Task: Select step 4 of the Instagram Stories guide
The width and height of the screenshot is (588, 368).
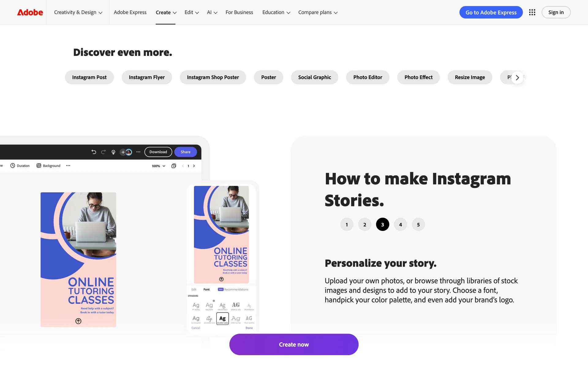Action: (400, 224)
